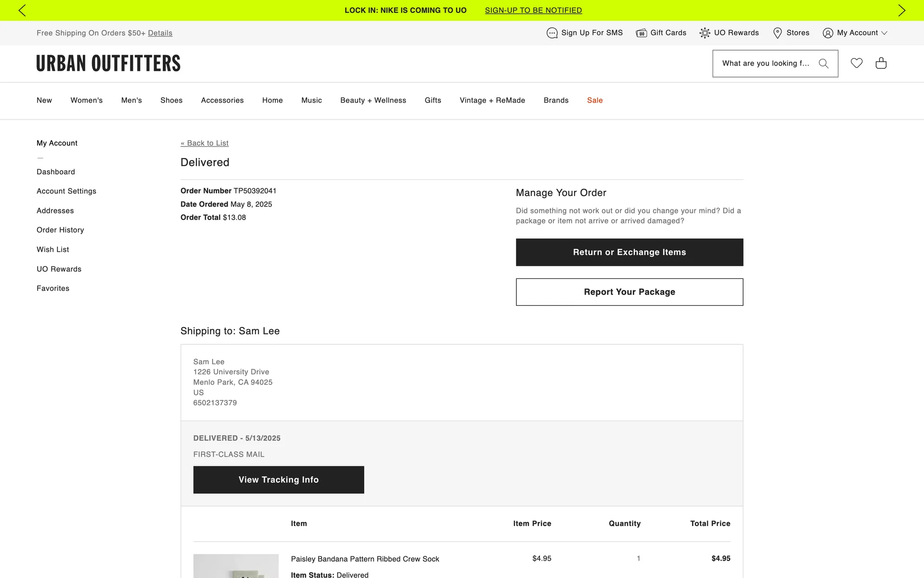Click the UO Rewards icon in the top bar
The height and width of the screenshot is (578, 924).
tap(705, 33)
